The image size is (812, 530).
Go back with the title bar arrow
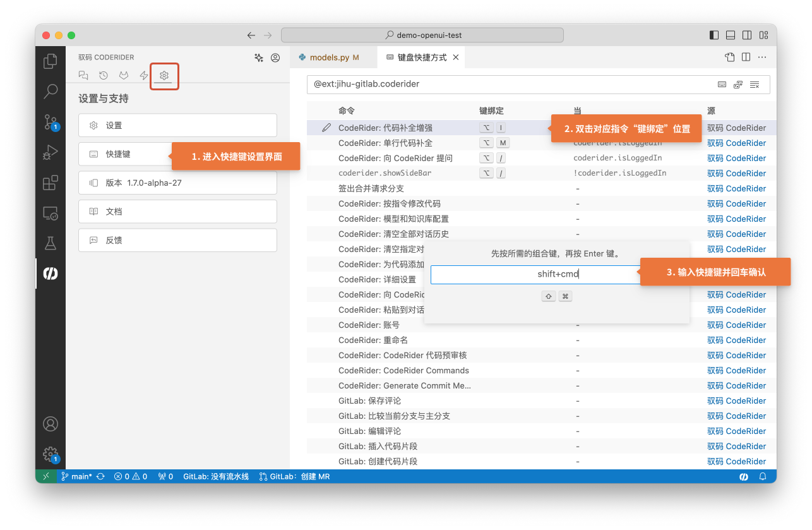pyautogui.click(x=251, y=35)
